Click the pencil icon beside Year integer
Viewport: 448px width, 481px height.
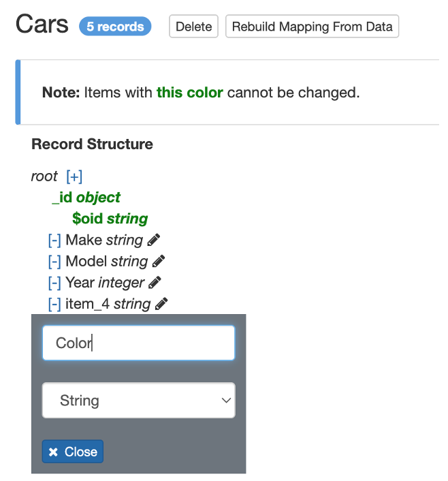(155, 282)
